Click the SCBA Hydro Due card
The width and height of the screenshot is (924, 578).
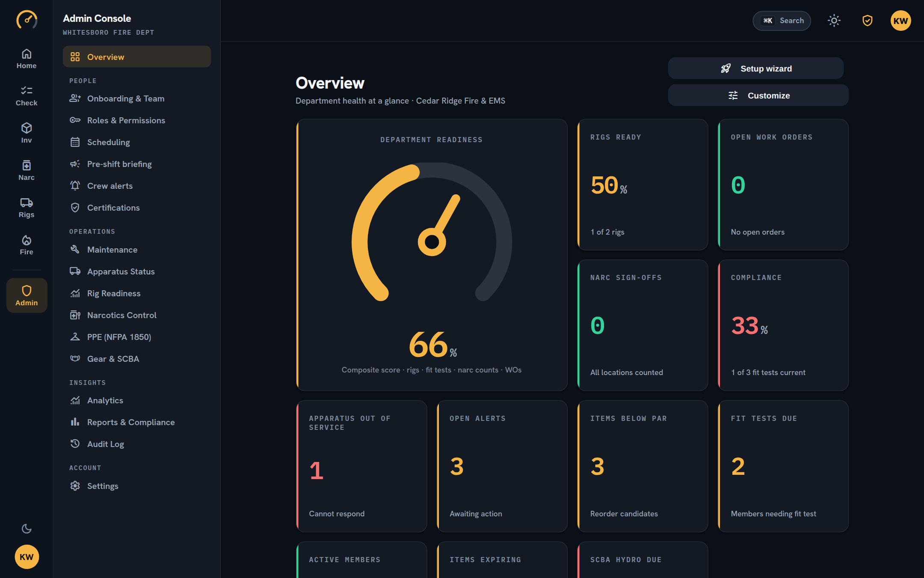click(643, 560)
